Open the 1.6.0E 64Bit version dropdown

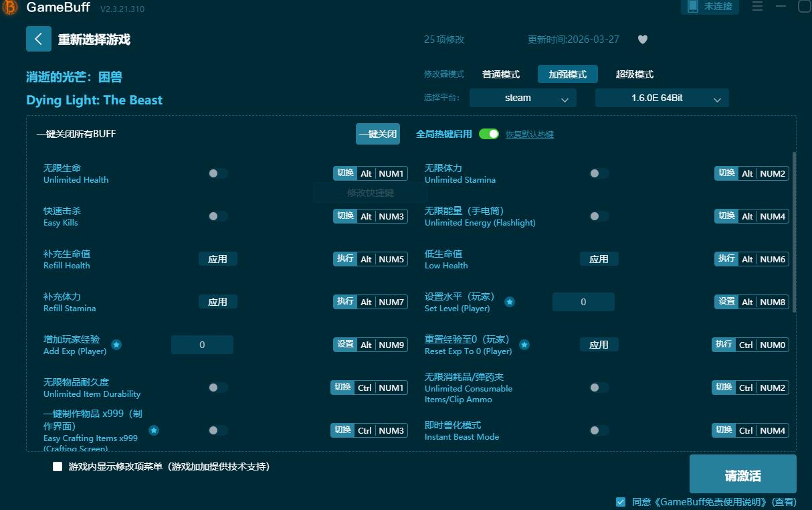tap(662, 98)
